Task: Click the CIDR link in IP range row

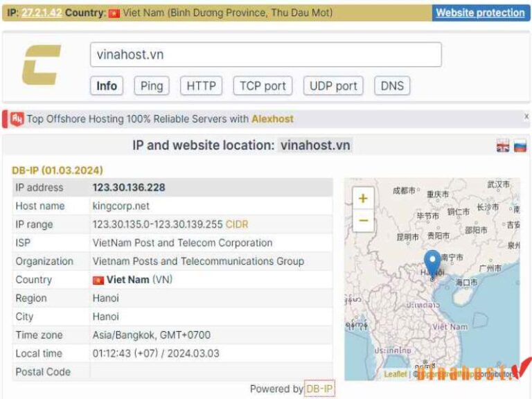Action: [237, 224]
